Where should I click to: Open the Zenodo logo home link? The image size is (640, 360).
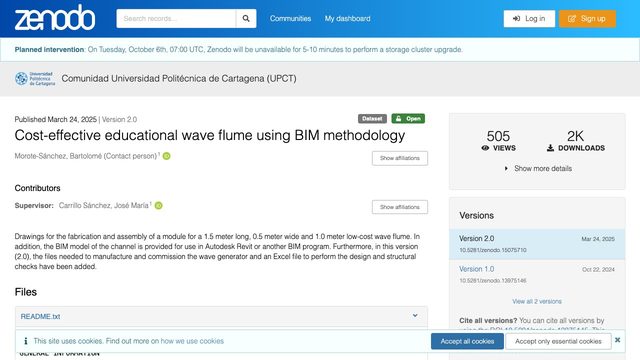(x=55, y=18)
